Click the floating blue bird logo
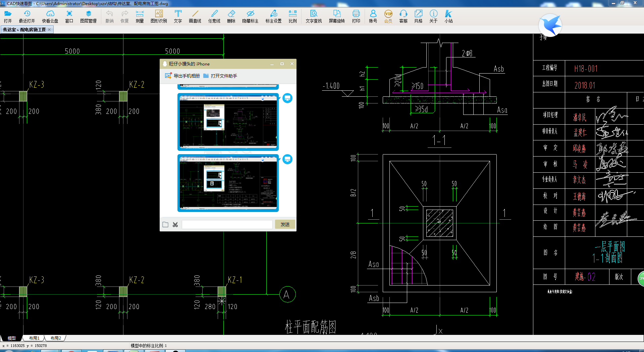Screen dimensions: 644x352 [x=550, y=25]
